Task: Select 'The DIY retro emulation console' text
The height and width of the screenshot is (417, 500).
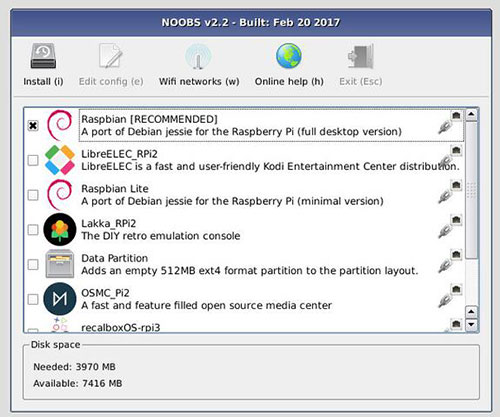Action: [x=161, y=236]
